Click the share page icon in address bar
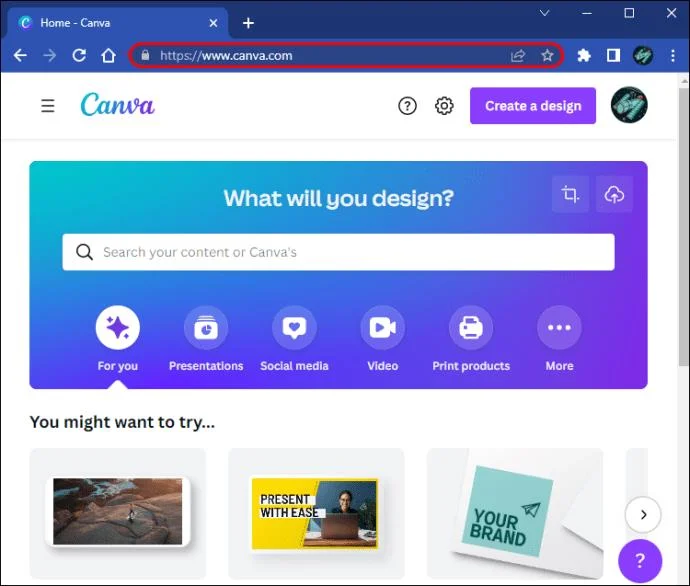This screenshot has width=690, height=586. 518,55
